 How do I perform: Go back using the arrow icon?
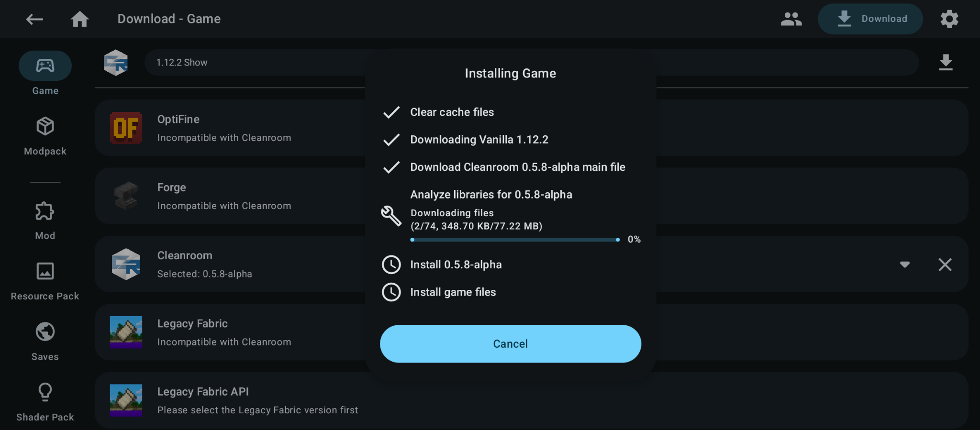coord(34,19)
